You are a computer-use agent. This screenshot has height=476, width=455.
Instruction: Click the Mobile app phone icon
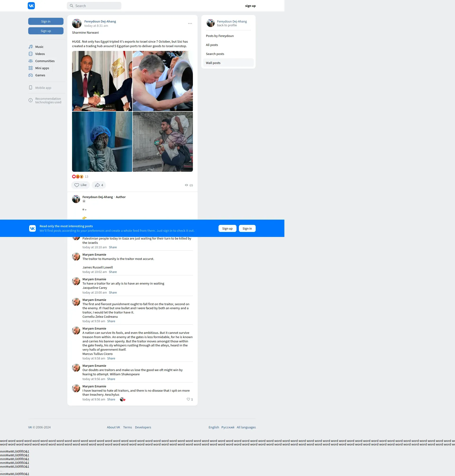coord(31,87)
